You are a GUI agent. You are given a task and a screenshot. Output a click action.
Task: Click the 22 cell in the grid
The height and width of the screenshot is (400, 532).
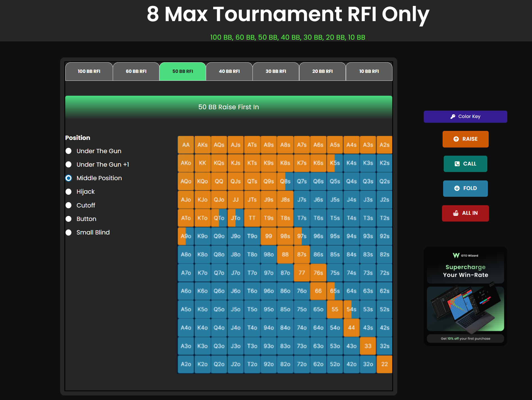385,364
